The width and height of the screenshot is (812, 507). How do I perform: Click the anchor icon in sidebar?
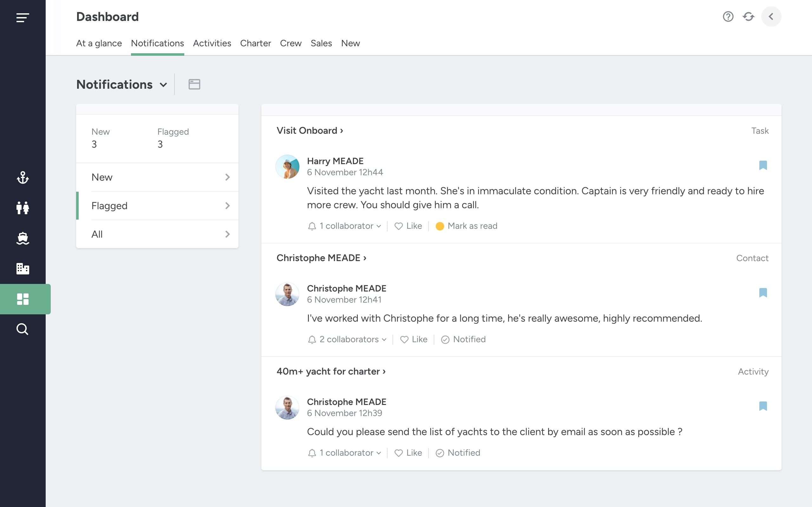[x=23, y=177]
